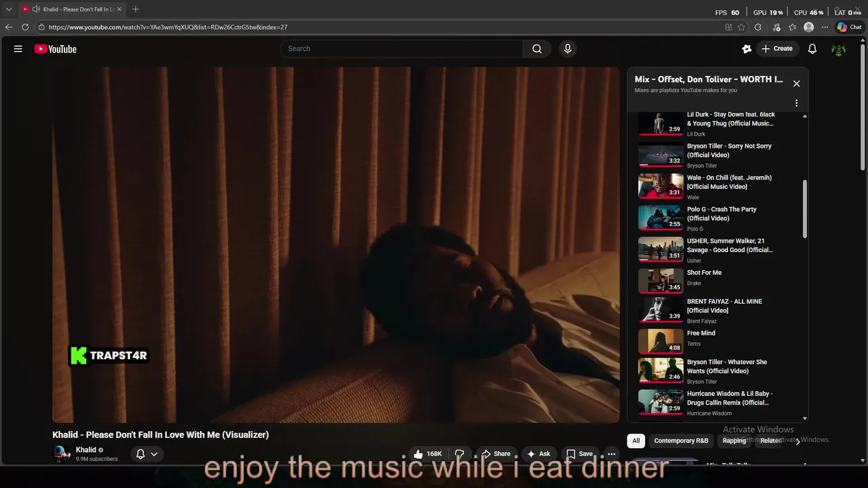Open browser tab search dropdown arrow
The width and height of the screenshot is (868, 488).
tap(9, 9)
